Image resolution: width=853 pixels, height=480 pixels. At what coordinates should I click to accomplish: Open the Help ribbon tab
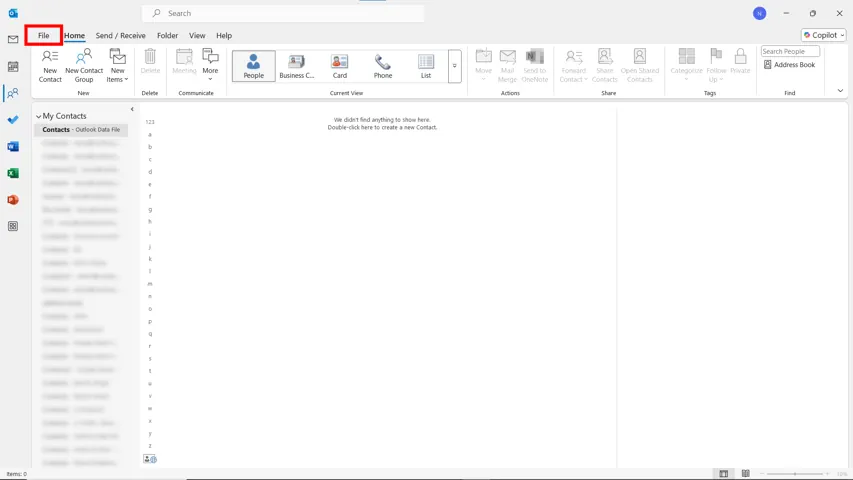coord(224,35)
